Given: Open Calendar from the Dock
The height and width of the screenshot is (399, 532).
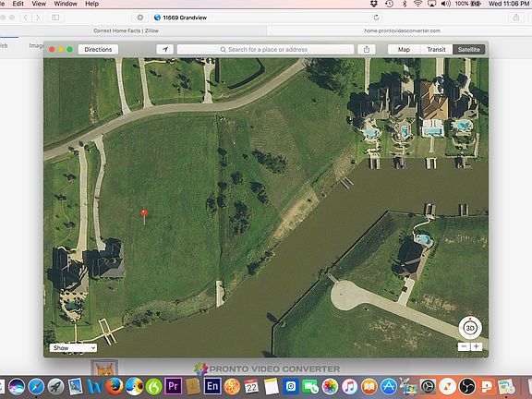Looking at the screenshot, I should click(x=251, y=386).
